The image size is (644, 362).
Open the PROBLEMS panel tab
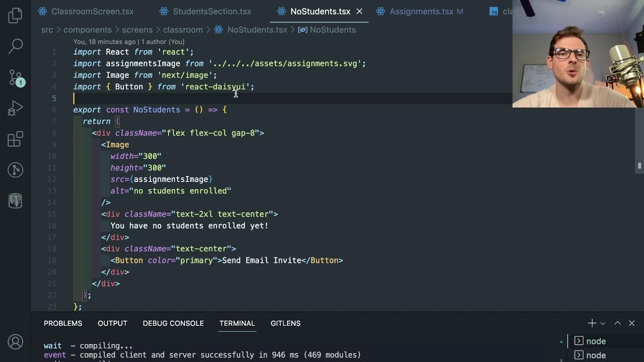point(63,323)
